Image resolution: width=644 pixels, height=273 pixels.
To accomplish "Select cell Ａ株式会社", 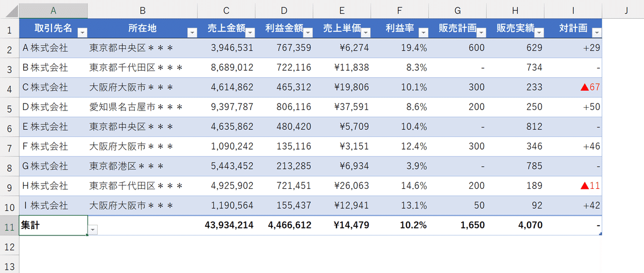I will [x=54, y=48].
